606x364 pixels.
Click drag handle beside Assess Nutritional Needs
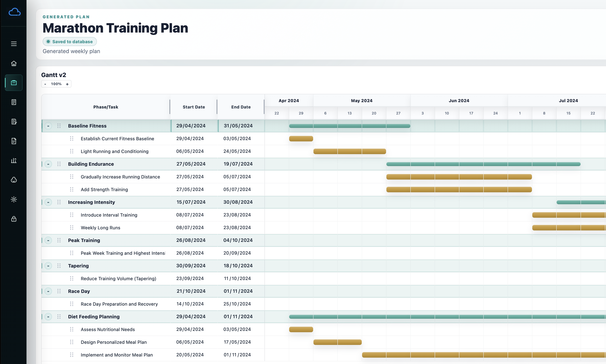[72, 329]
